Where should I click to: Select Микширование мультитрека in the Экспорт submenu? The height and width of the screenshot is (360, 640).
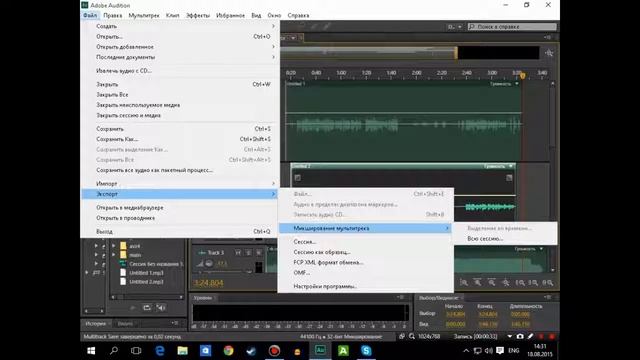click(365, 228)
